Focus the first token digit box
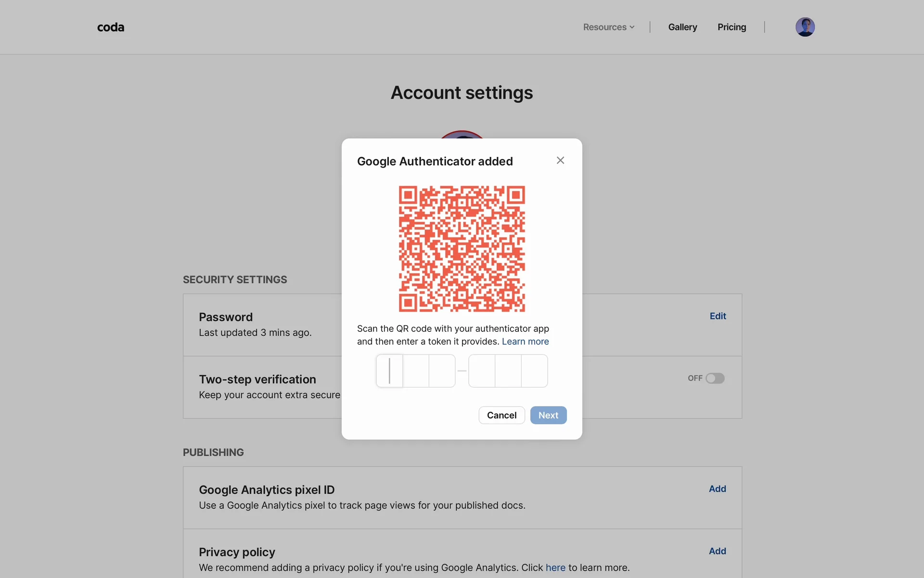The image size is (924, 578). tap(389, 371)
